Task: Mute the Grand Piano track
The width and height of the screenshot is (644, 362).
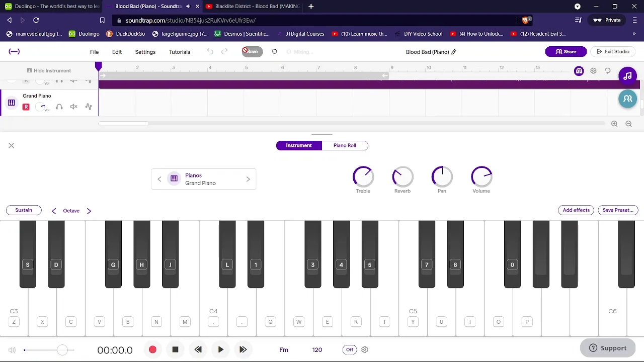Action: point(74,107)
